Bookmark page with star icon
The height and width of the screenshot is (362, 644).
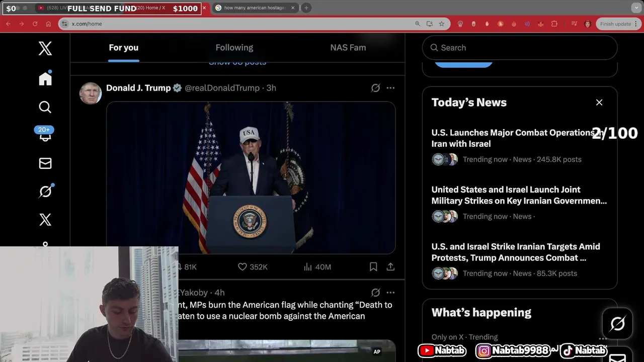442,24
